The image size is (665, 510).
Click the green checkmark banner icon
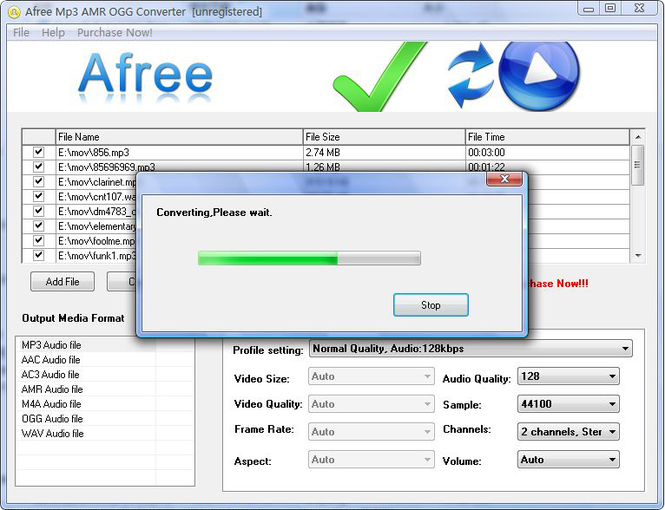pyautogui.click(x=380, y=76)
